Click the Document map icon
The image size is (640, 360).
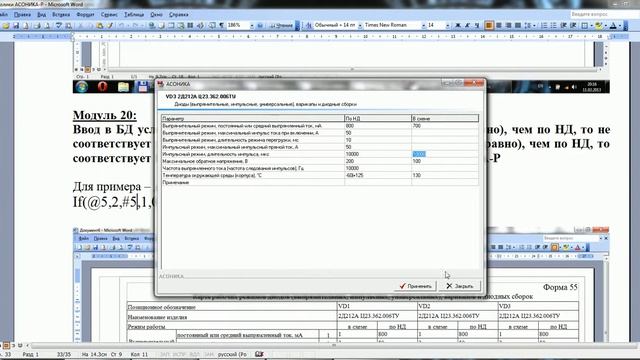coord(212,26)
